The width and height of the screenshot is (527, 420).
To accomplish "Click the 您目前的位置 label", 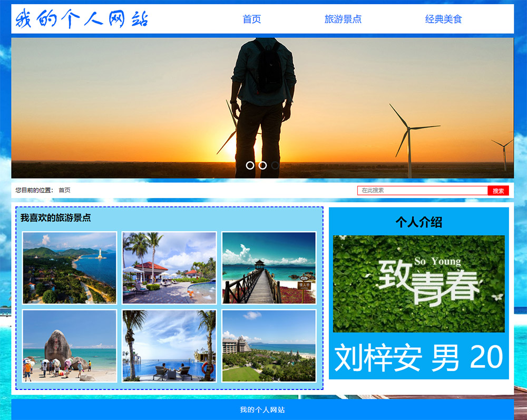I will click(x=34, y=190).
